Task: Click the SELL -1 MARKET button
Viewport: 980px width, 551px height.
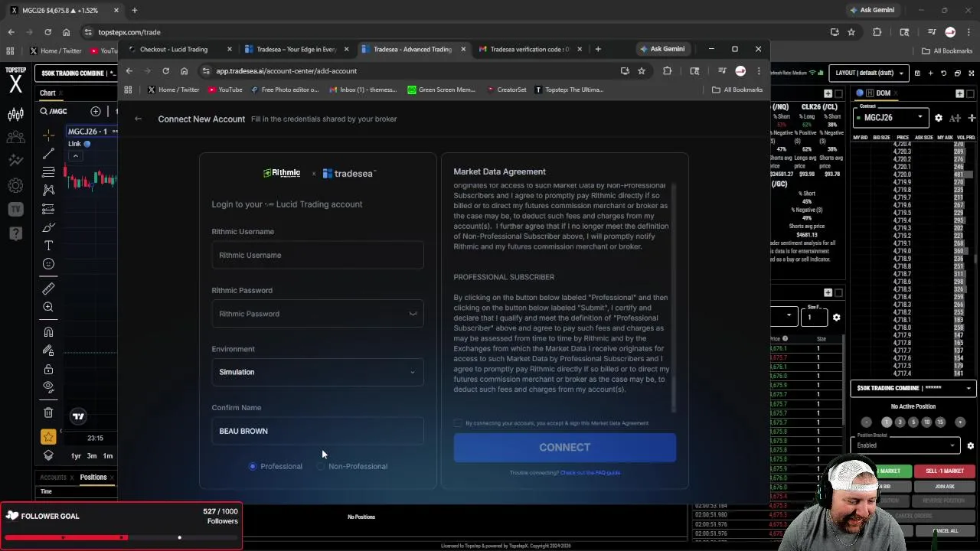Action: point(944,471)
